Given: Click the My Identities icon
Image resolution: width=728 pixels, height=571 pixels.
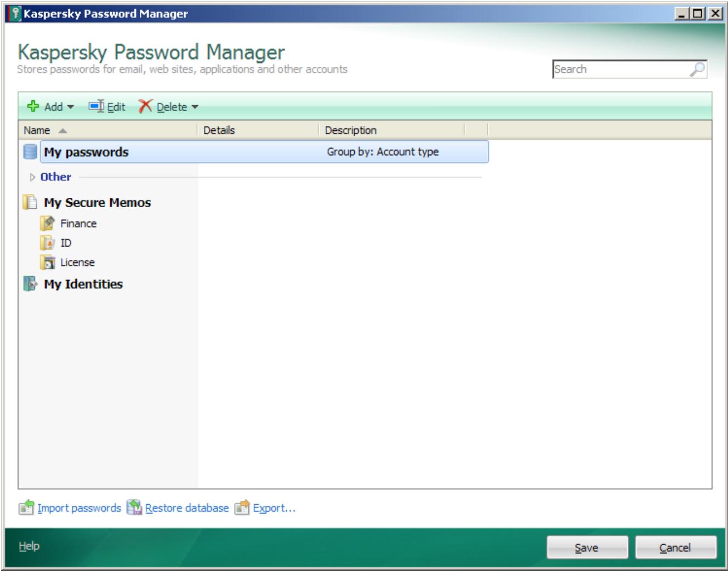Looking at the screenshot, I should click(30, 284).
